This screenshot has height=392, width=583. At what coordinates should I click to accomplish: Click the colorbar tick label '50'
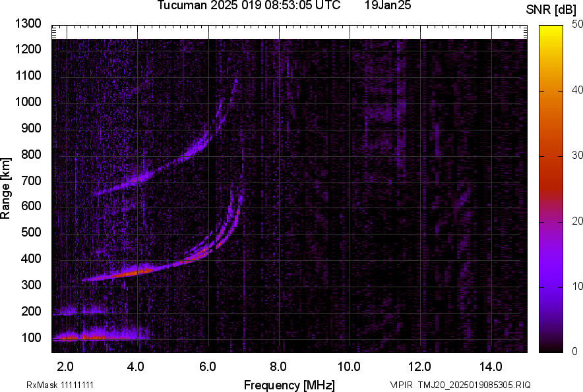pos(577,24)
